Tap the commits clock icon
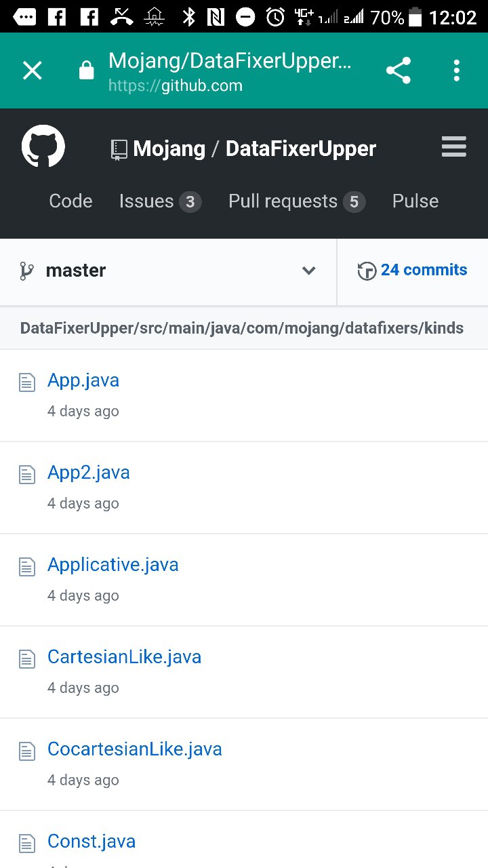 [x=367, y=271]
